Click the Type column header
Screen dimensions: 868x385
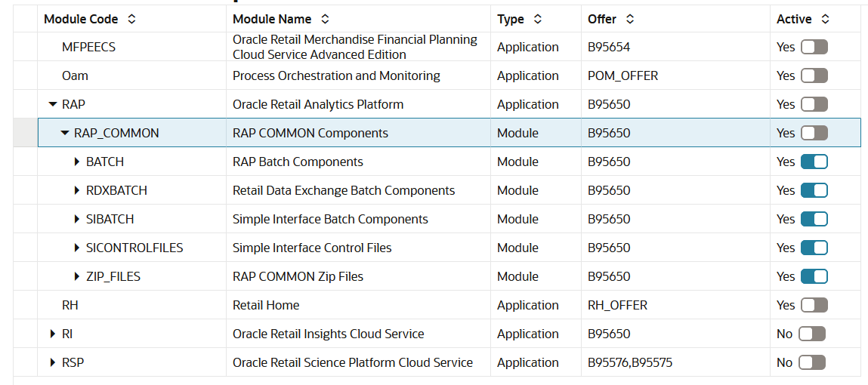click(536, 20)
